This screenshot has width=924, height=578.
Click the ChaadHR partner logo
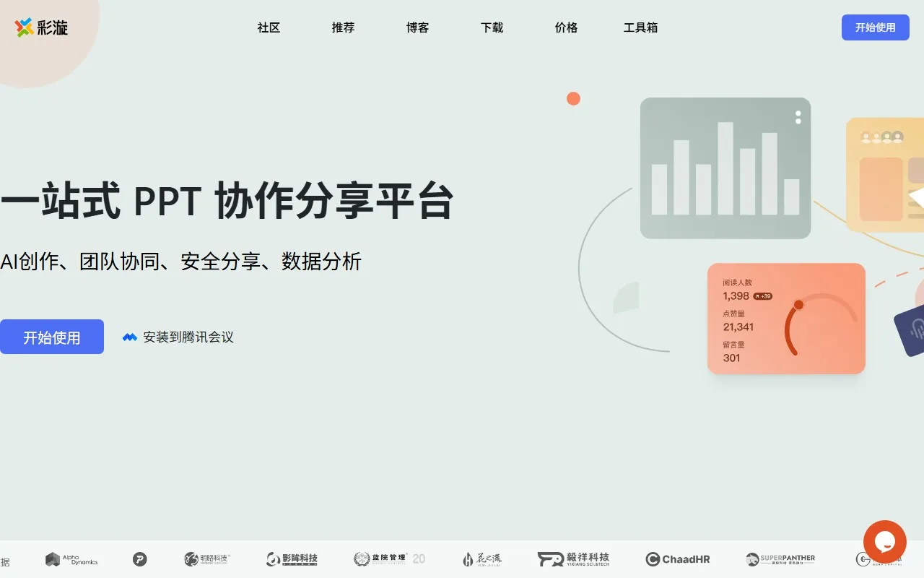[x=678, y=558]
